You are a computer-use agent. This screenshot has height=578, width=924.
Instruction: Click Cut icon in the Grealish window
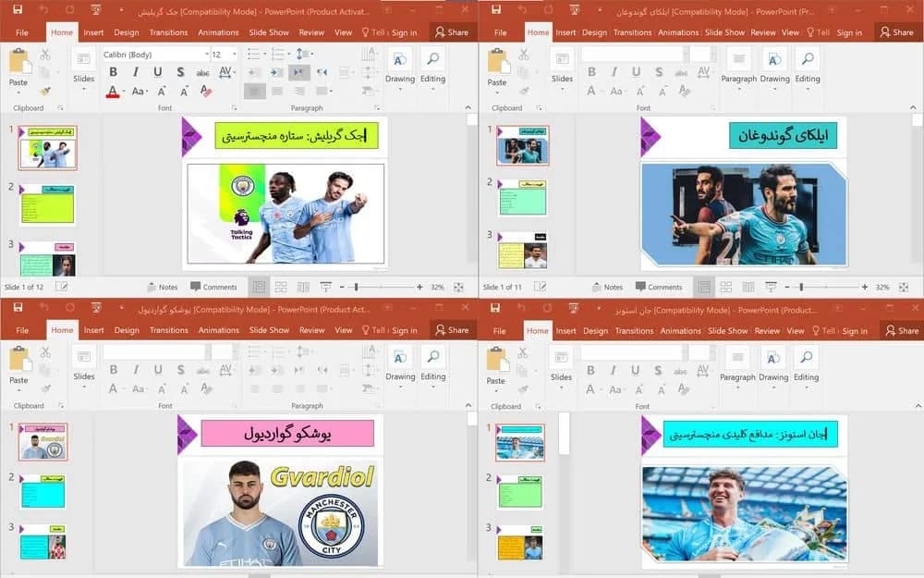(44, 55)
